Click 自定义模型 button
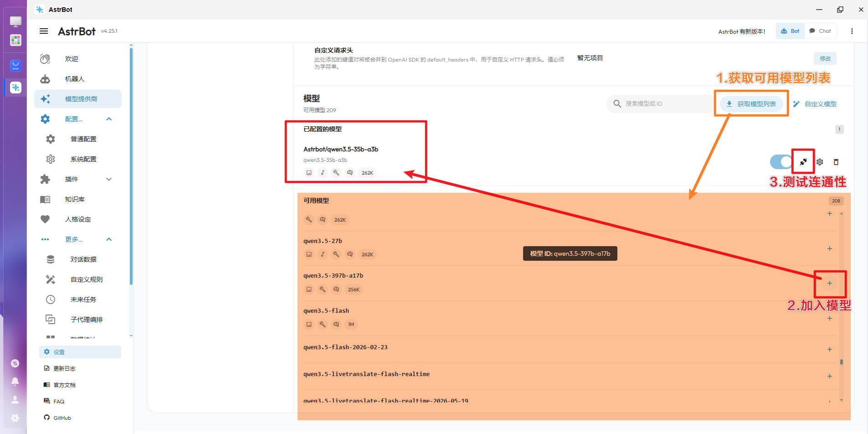The width and height of the screenshot is (868, 434). (x=815, y=104)
